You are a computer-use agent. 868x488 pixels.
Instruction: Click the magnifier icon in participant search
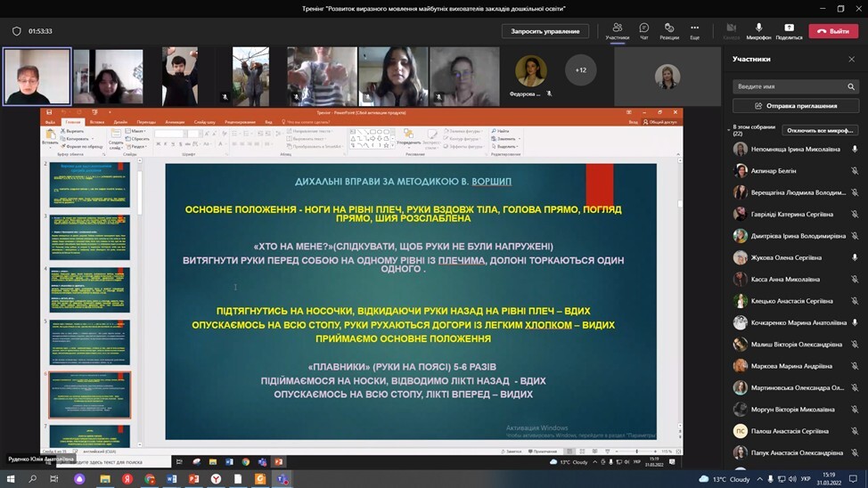tap(851, 86)
